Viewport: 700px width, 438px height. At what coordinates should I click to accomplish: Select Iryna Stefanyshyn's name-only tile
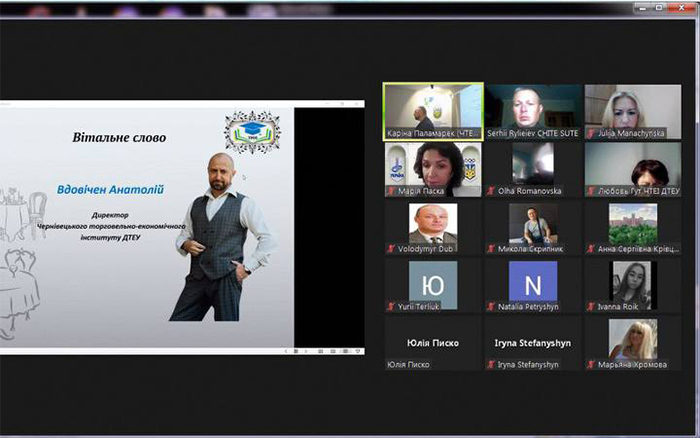(532, 342)
